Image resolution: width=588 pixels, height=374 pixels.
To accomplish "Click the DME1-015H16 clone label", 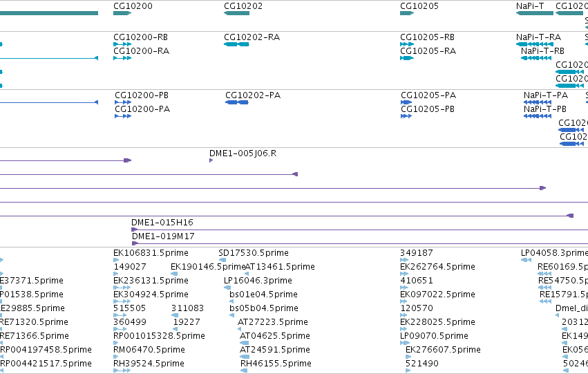I will click(x=162, y=223).
